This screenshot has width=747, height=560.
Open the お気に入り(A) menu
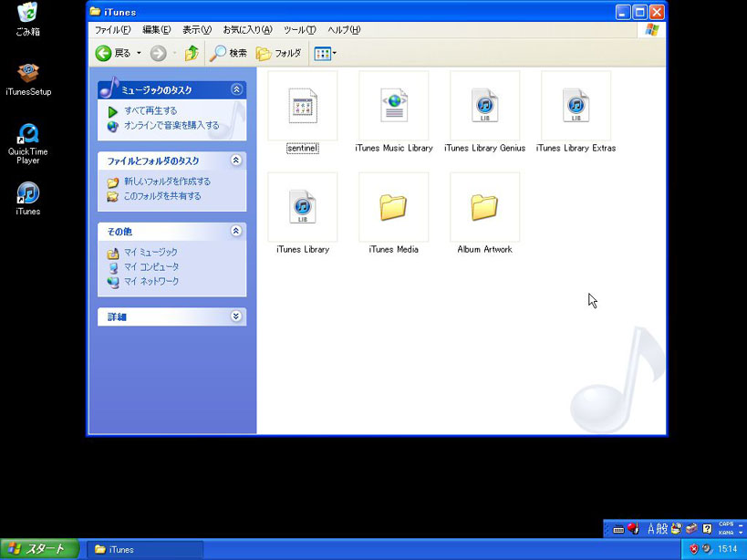pyautogui.click(x=247, y=30)
